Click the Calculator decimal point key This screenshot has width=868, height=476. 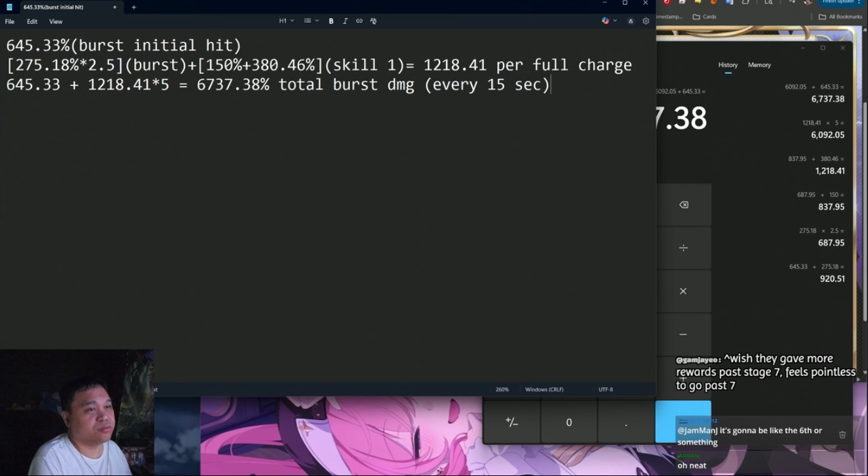click(x=626, y=422)
